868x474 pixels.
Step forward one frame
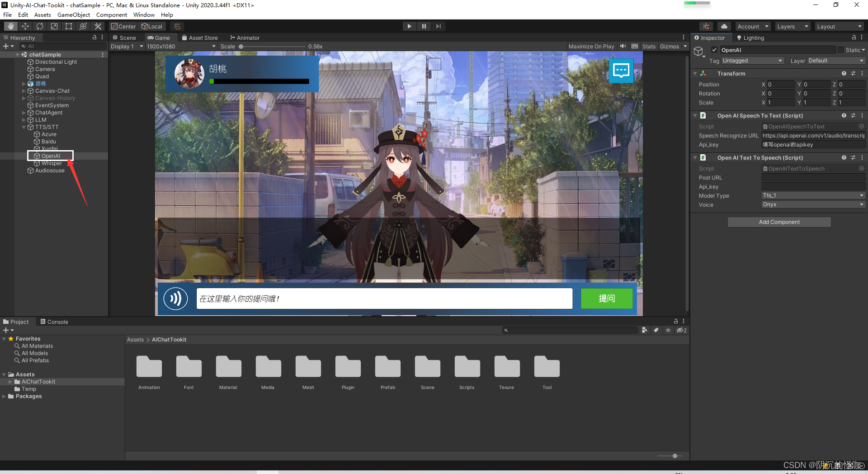438,26
